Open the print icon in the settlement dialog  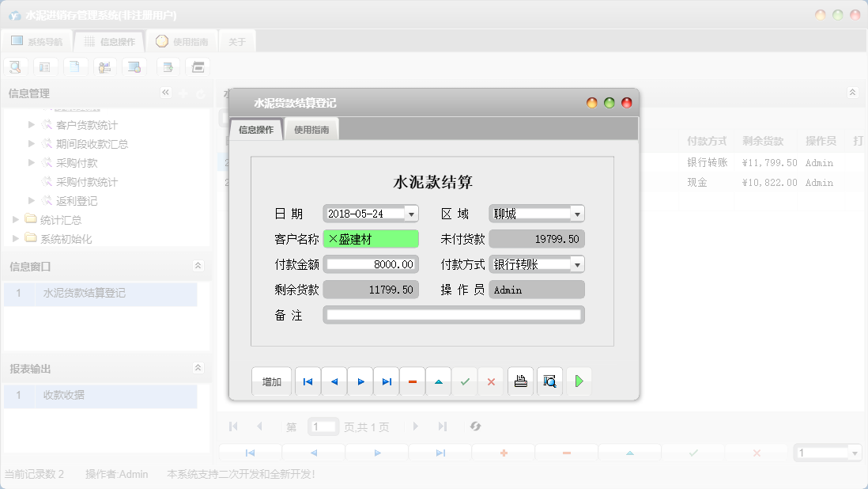521,381
